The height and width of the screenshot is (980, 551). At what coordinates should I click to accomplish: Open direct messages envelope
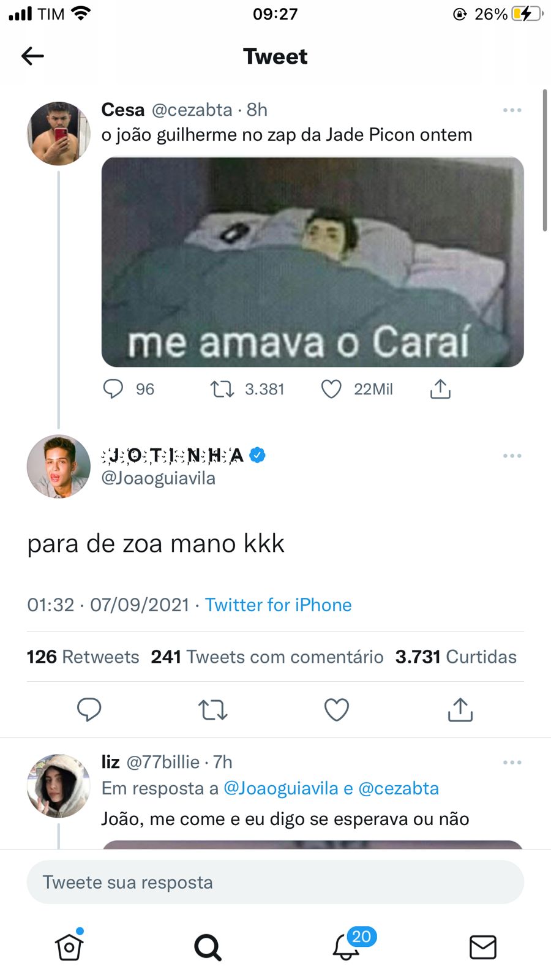(x=482, y=947)
